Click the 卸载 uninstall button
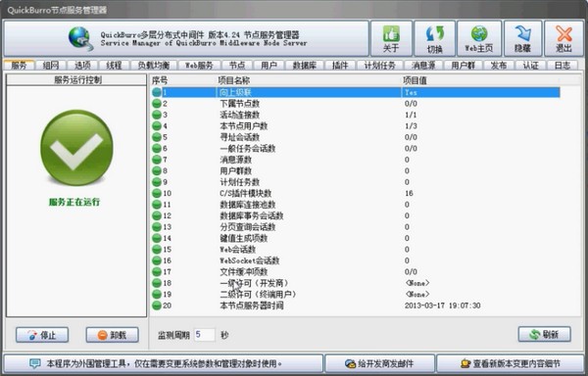 tap(112, 335)
